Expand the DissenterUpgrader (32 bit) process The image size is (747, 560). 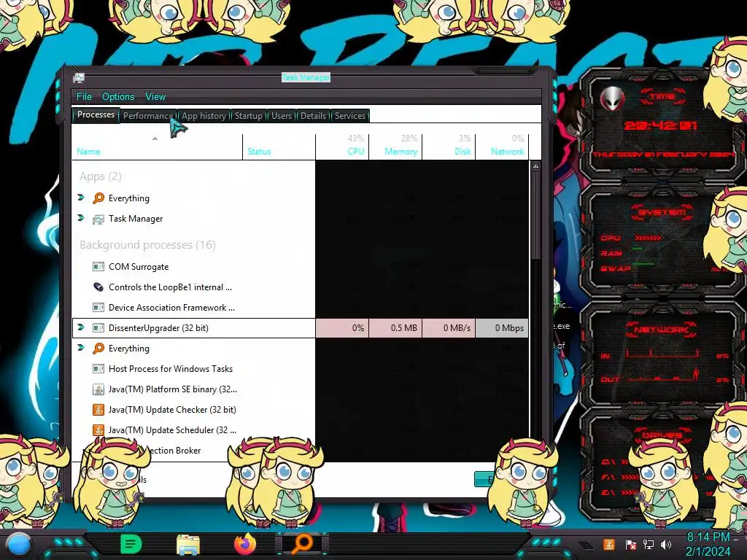tap(81, 327)
